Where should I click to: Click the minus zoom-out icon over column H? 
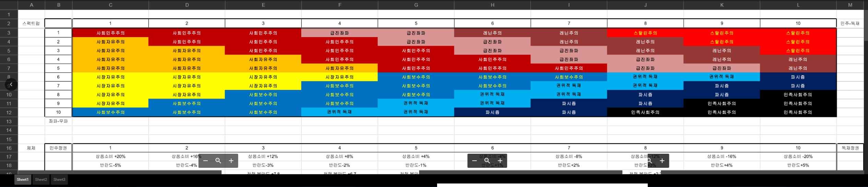point(474,161)
